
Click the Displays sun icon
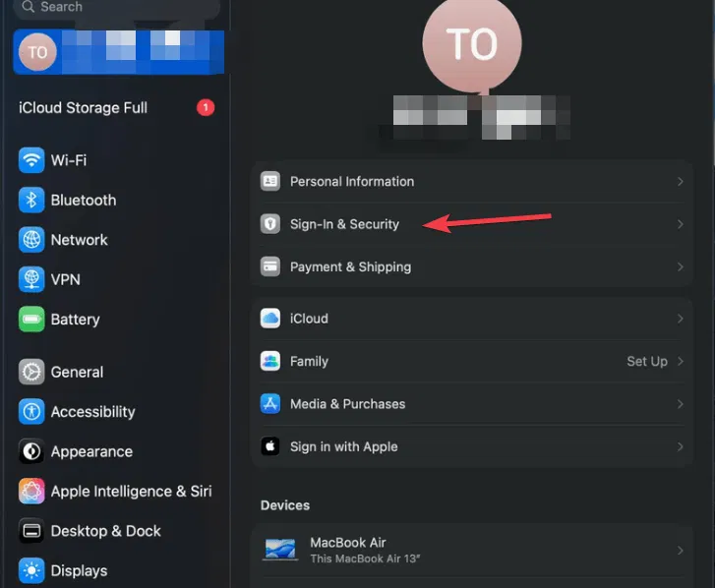click(x=31, y=570)
